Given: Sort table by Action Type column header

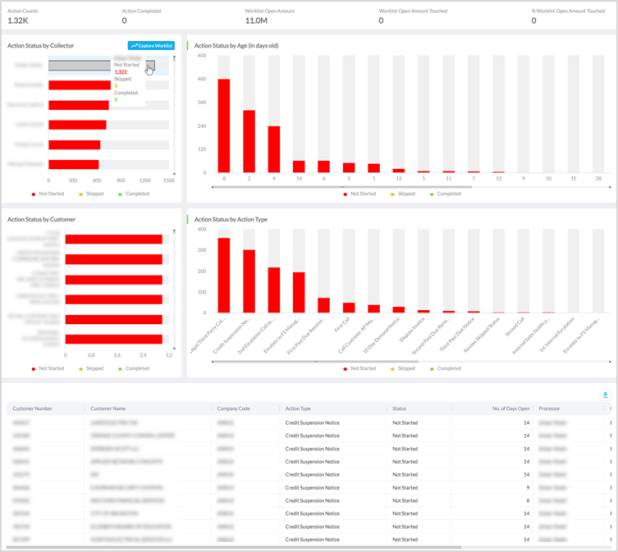Looking at the screenshot, I should (298, 409).
